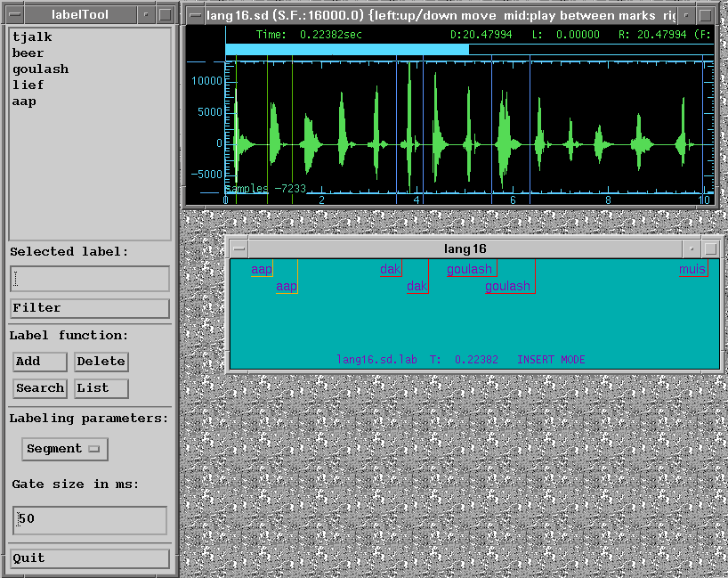Click the D:20.47994 duration readout
The image size is (728, 578).
pos(481,35)
